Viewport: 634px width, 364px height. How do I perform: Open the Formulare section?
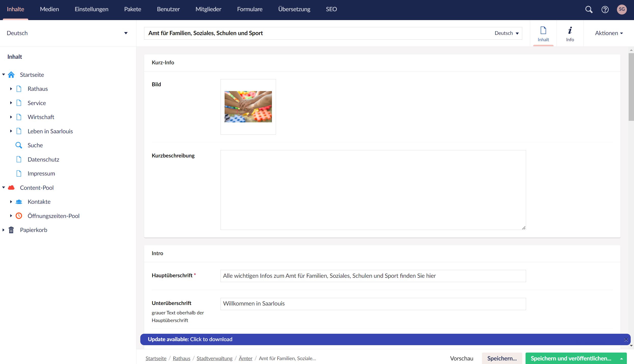[x=250, y=9]
